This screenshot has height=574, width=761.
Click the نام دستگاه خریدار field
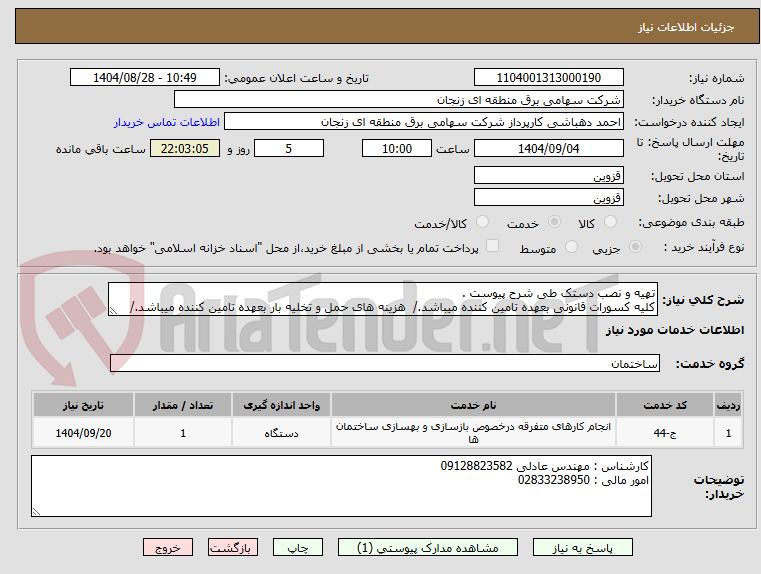398,99
